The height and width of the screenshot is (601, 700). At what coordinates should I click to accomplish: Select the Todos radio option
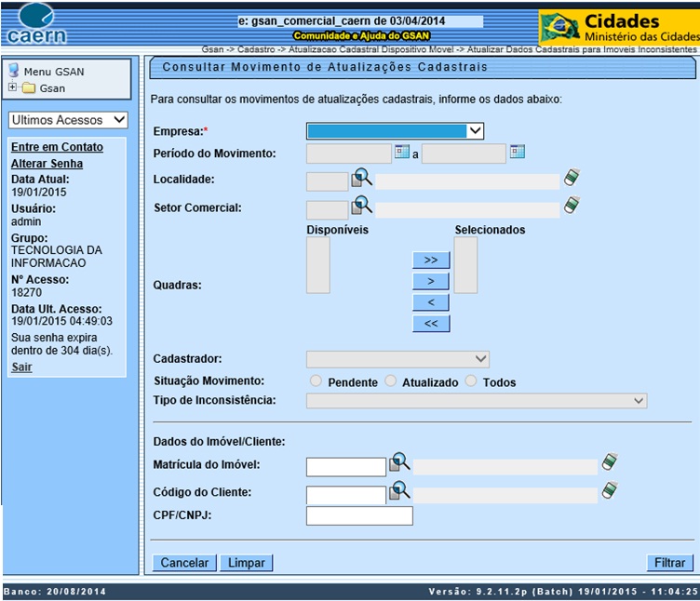472,381
